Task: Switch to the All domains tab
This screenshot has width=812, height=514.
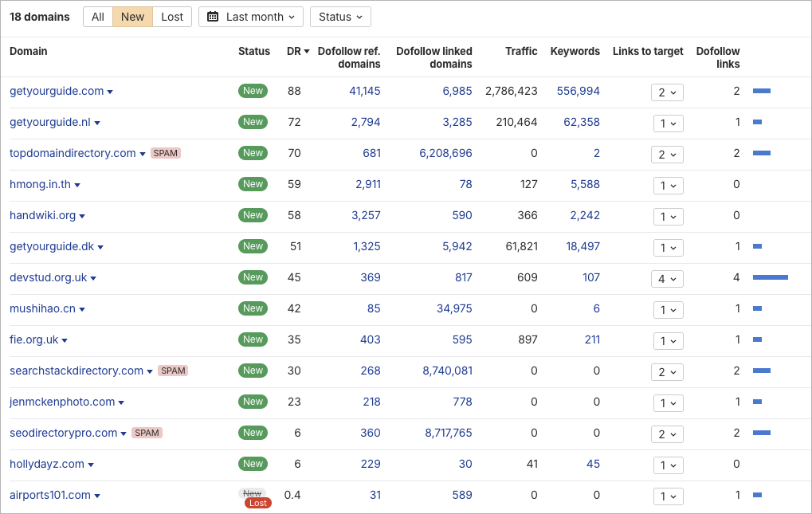Action: pyautogui.click(x=97, y=16)
